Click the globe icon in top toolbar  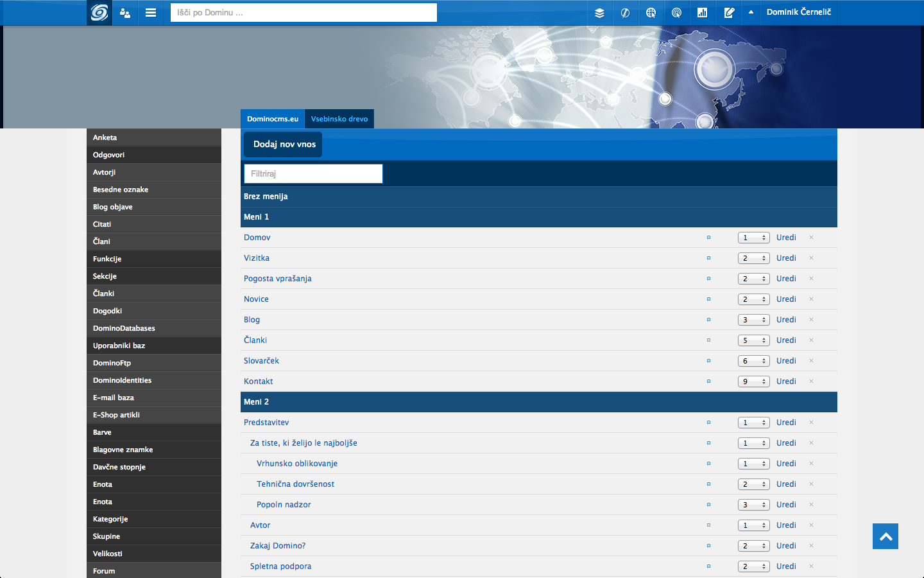coord(651,13)
